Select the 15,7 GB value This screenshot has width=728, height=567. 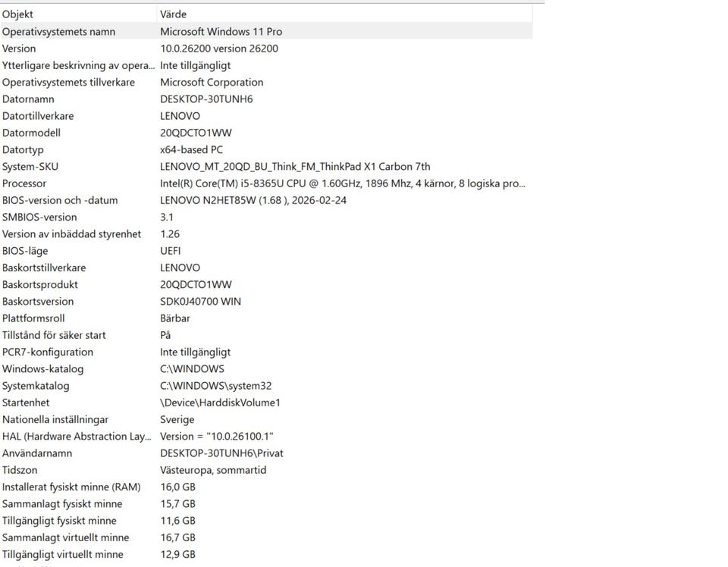177,504
